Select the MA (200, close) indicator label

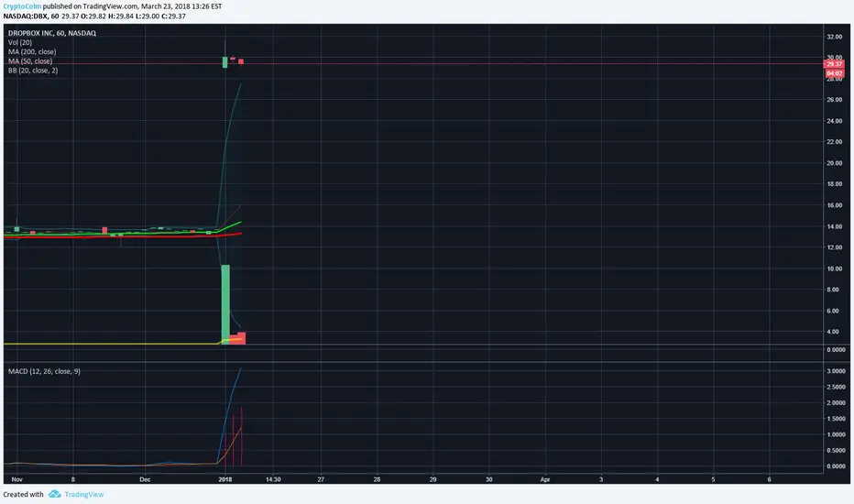pyautogui.click(x=32, y=51)
